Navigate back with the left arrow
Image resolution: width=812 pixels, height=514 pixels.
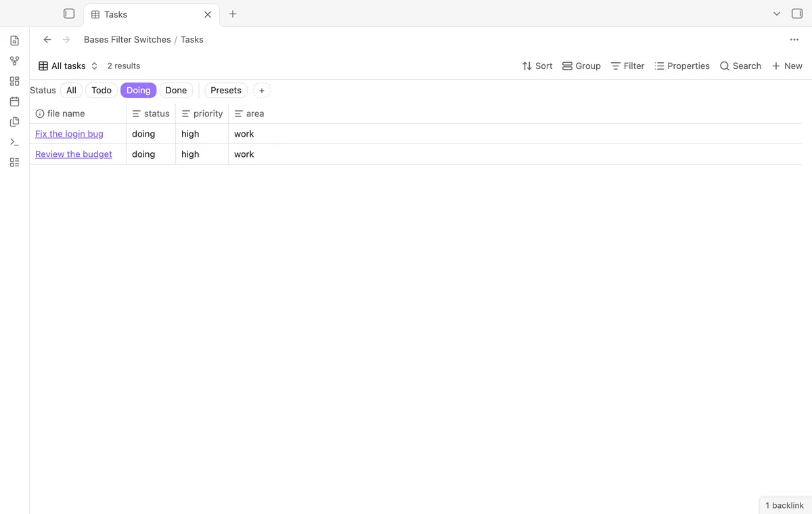click(x=47, y=39)
